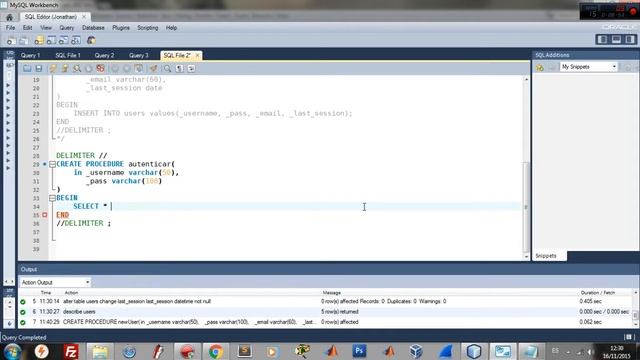The width and height of the screenshot is (640, 360).
Task: Click the 'Message' column header in output
Action: [331, 293]
